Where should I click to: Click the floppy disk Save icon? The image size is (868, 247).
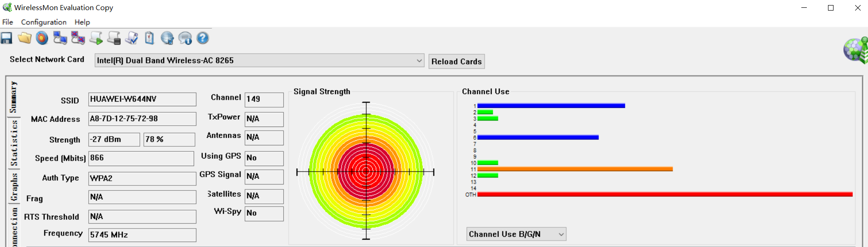click(6, 38)
